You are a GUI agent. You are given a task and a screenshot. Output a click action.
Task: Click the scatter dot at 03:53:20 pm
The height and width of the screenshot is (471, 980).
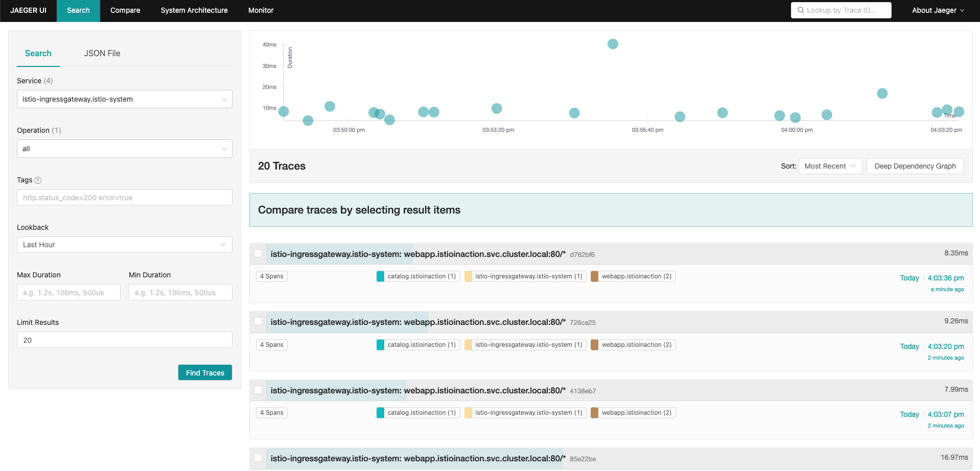tap(497, 108)
